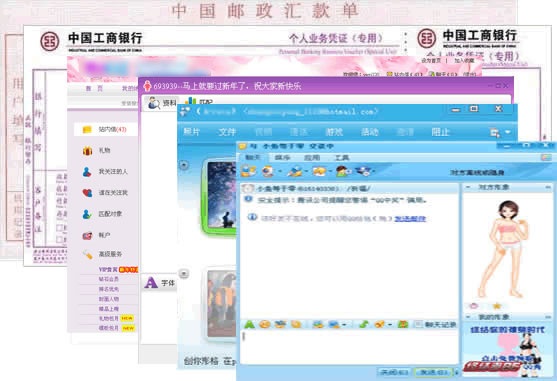Click the 字体 letter A icon in purple window
This screenshot has height=381, width=557.
(x=151, y=283)
